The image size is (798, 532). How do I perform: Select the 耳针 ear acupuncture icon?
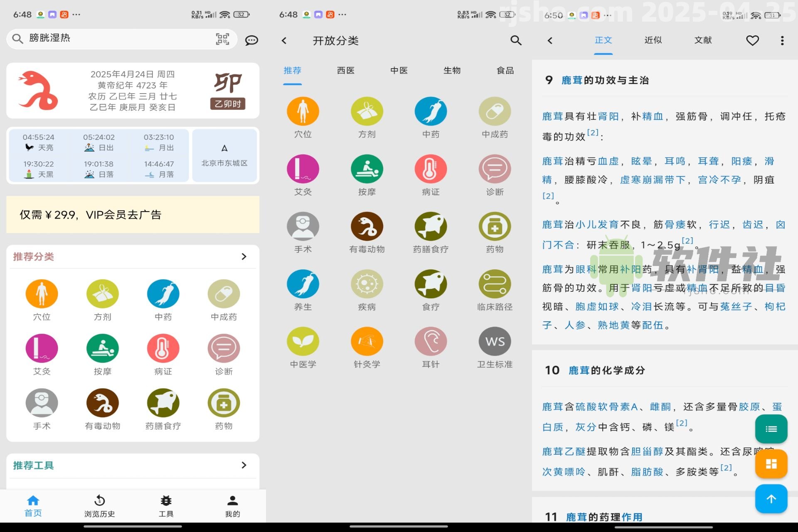click(x=431, y=342)
